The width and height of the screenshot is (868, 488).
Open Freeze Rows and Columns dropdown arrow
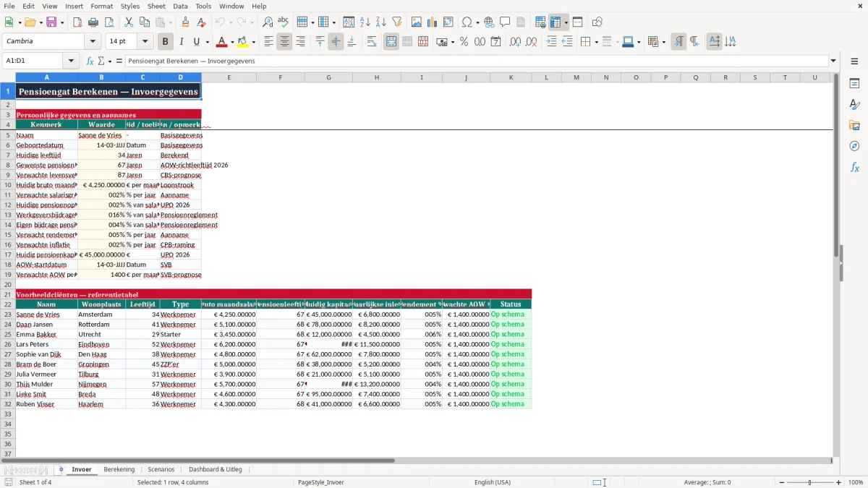566,22
